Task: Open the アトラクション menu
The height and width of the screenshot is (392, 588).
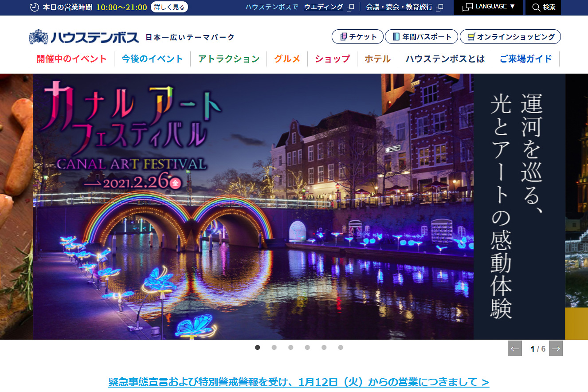Action: pyautogui.click(x=229, y=59)
